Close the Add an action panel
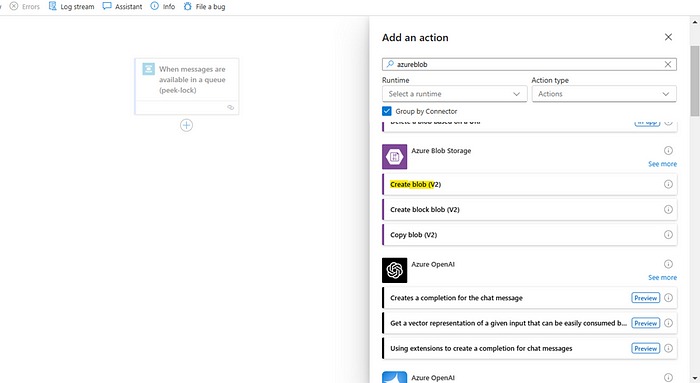The height and width of the screenshot is (383, 700). pos(668,37)
